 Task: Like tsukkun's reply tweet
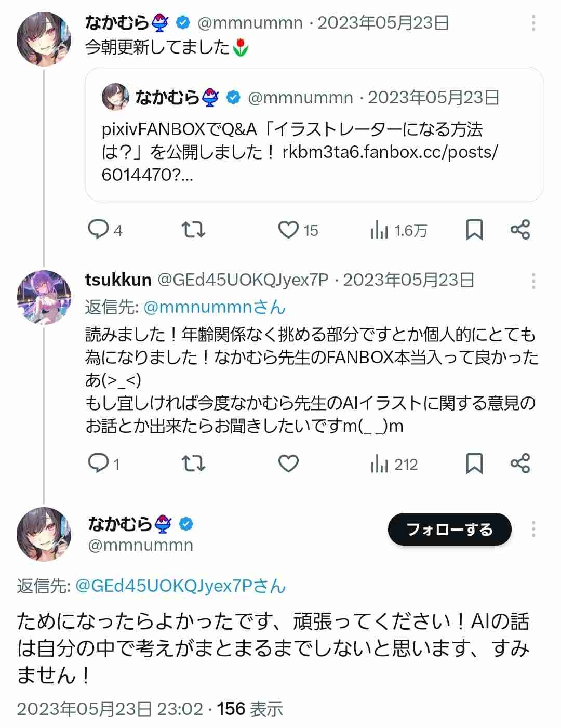[x=288, y=463]
